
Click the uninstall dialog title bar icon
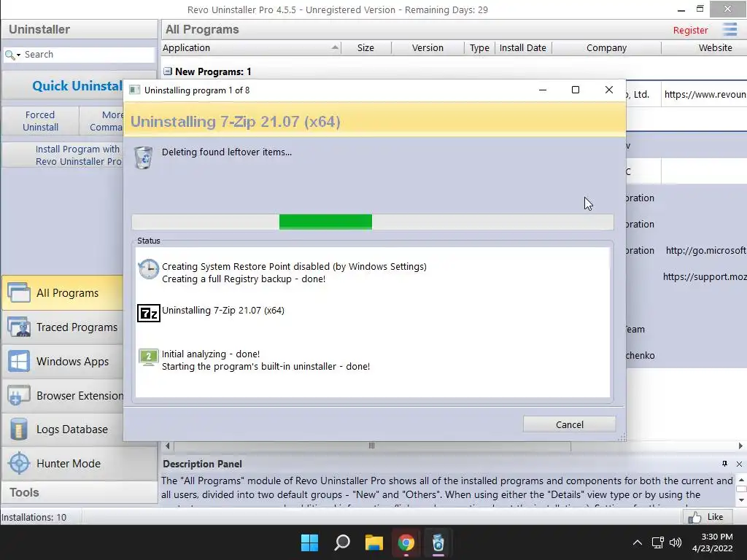click(135, 90)
